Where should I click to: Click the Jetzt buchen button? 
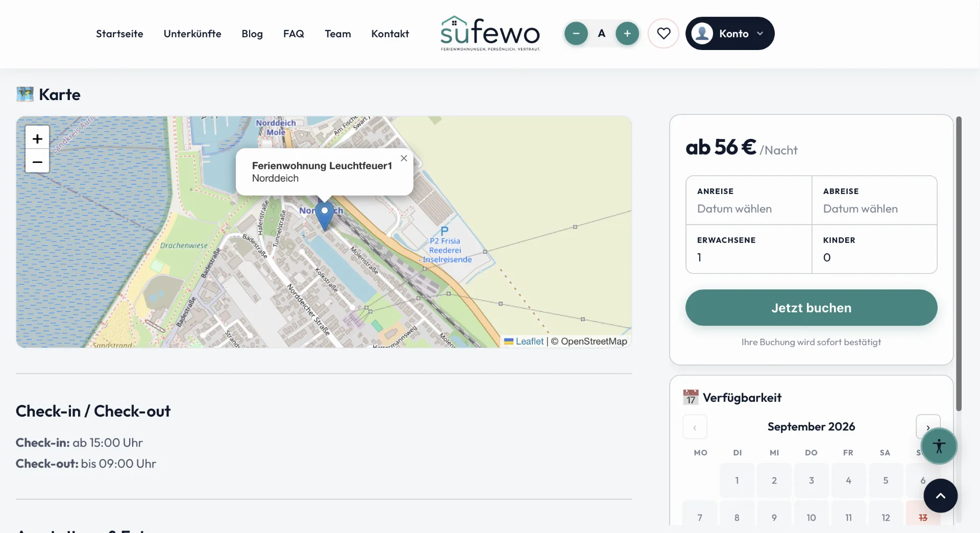click(811, 308)
